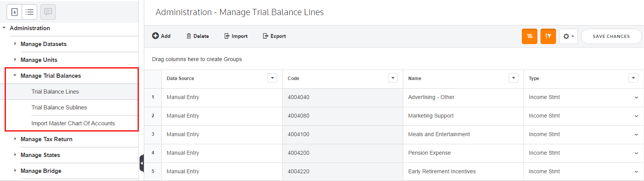This screenshot has height=181, width=644.
Task: Open the Data Source column filter dropdown
Action: 272,78
